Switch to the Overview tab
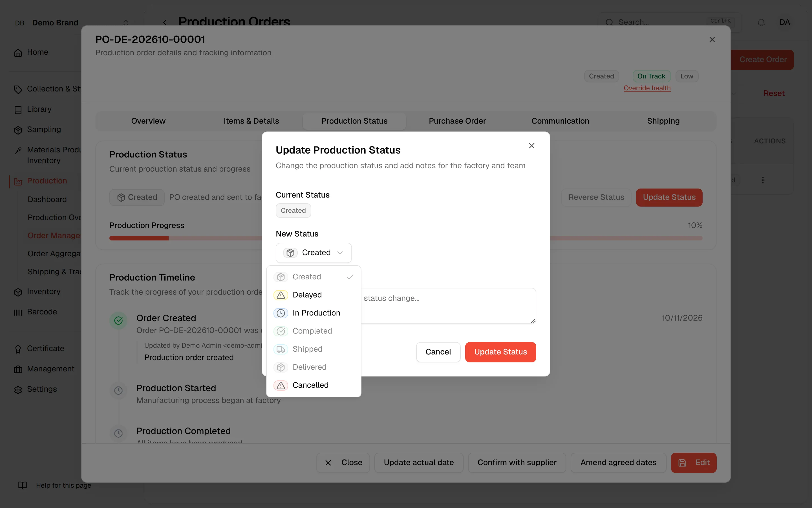 pos(148,121)
